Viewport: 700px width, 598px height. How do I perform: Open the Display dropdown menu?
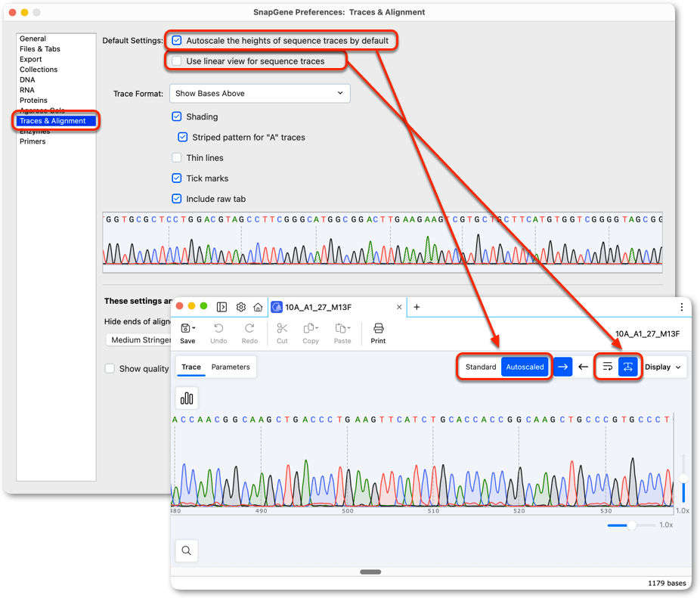(x=663, y=367)
